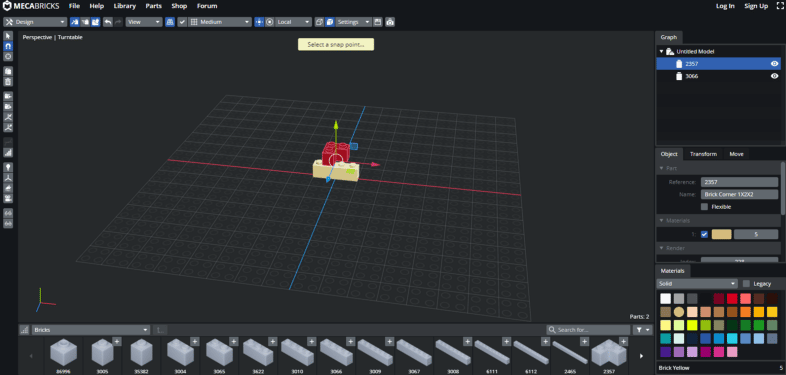This screenshot has height=375, width=786.
Task: Take a screenshot with camera icon
Action: click(x=389, y=22)
